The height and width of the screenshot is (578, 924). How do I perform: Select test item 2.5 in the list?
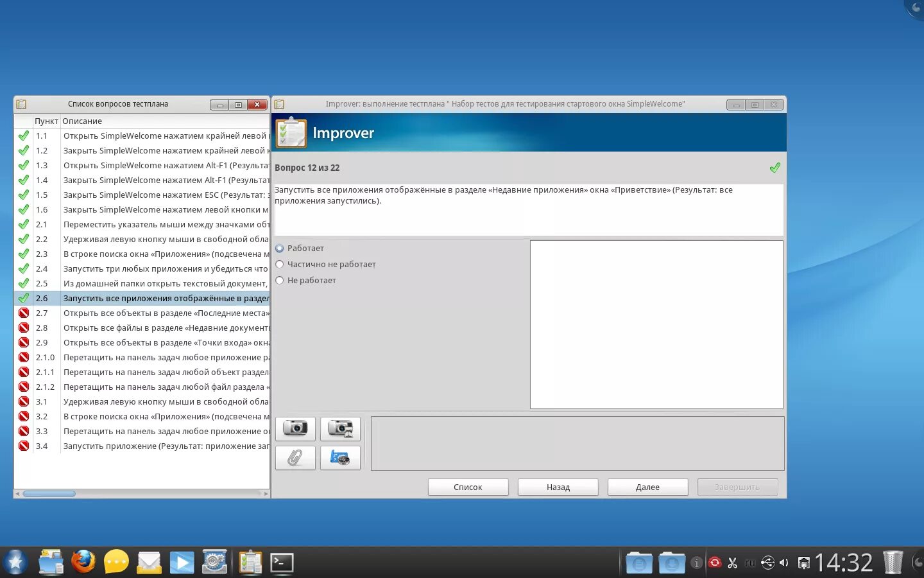[x=142, y=284]
